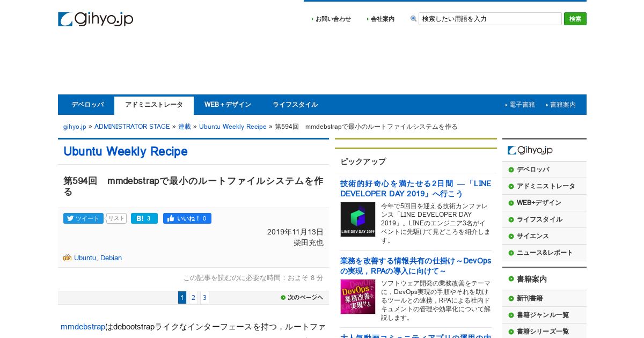Click 次のページへ link

pyautogui.click(x=302, y=297)
